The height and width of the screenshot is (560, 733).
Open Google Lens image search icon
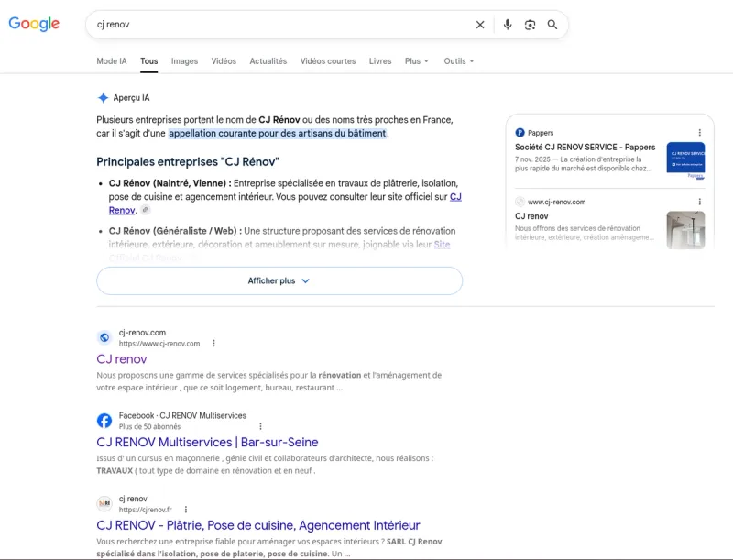coord(530,25)
